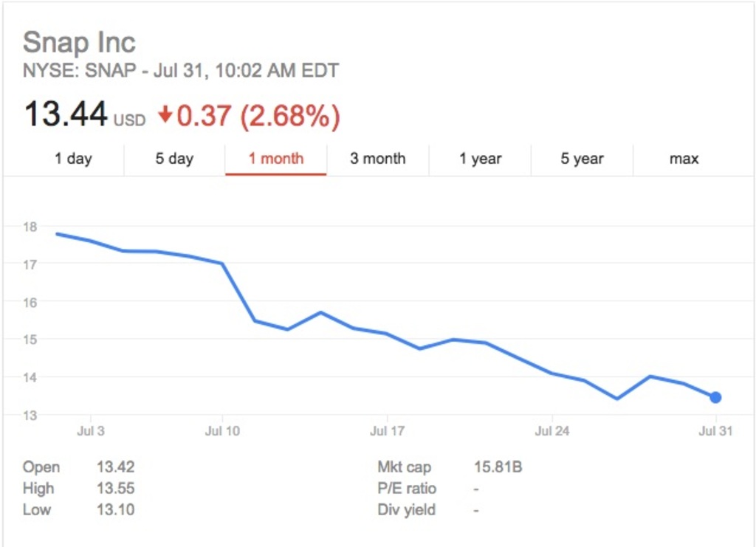Show the 5 year price history

581,158
